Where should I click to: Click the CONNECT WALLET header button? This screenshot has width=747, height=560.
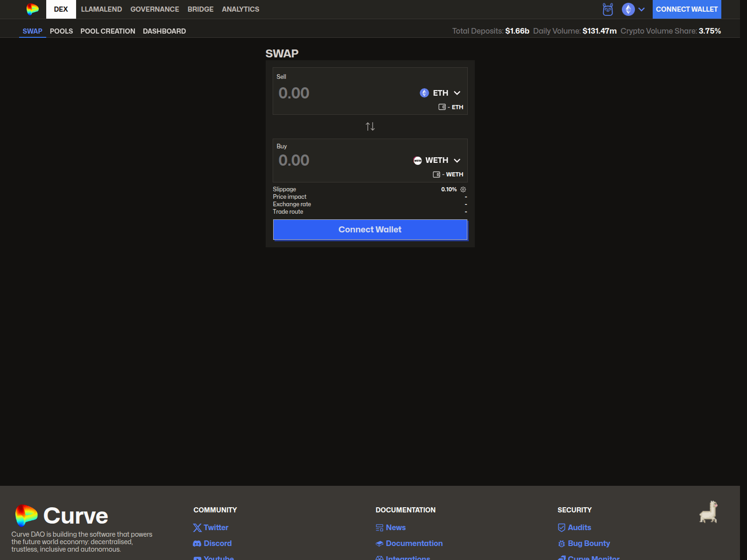(x=687, y=9)
